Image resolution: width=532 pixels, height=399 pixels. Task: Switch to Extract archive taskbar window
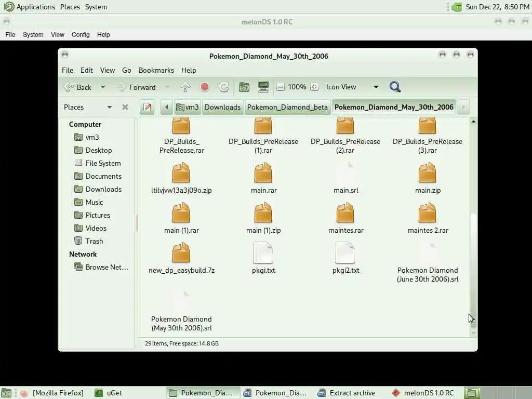click(347, 393)
